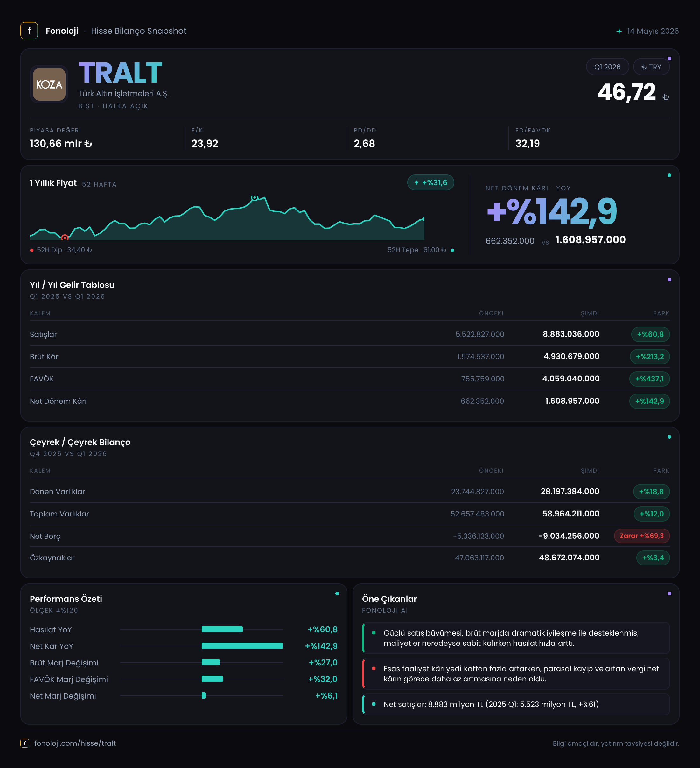The width and height of the screenshot is (700, 768).
Task: Click the date 14 Mayıs 2026
Action: 653,31
